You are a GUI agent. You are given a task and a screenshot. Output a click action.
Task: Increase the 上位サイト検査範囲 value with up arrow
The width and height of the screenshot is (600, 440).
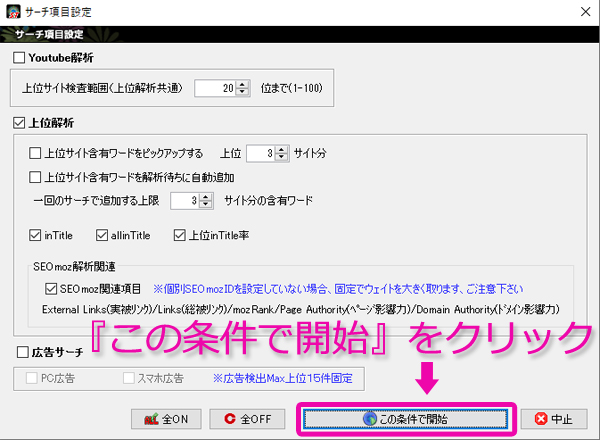click(x=242, y=84)
